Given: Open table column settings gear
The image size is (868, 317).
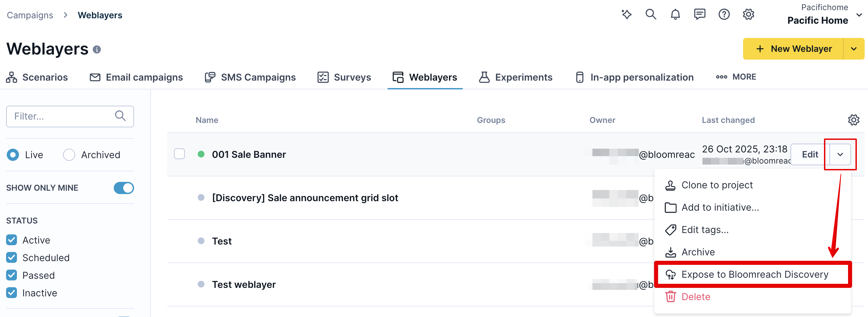Looking at the screenshot, I should click(853, 120).
